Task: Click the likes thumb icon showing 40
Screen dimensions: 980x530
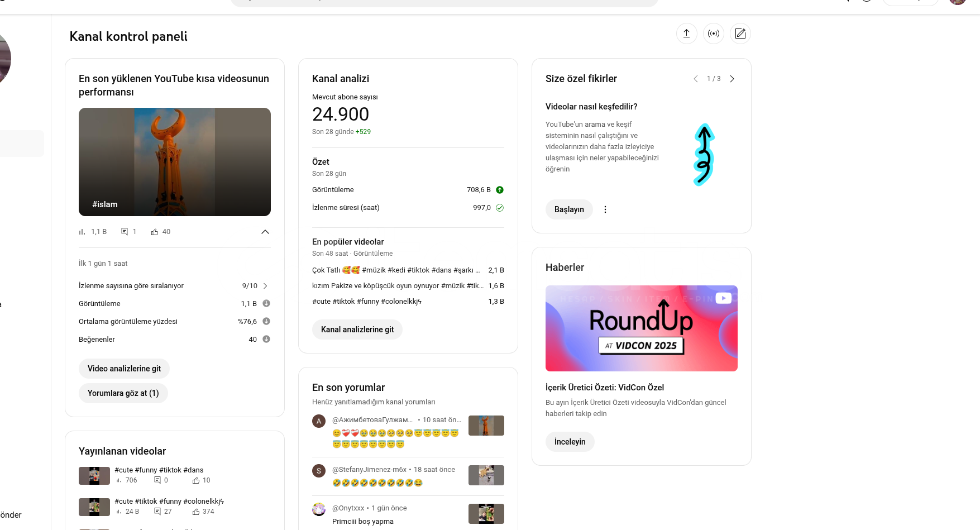Action: (x=155, y=232)
